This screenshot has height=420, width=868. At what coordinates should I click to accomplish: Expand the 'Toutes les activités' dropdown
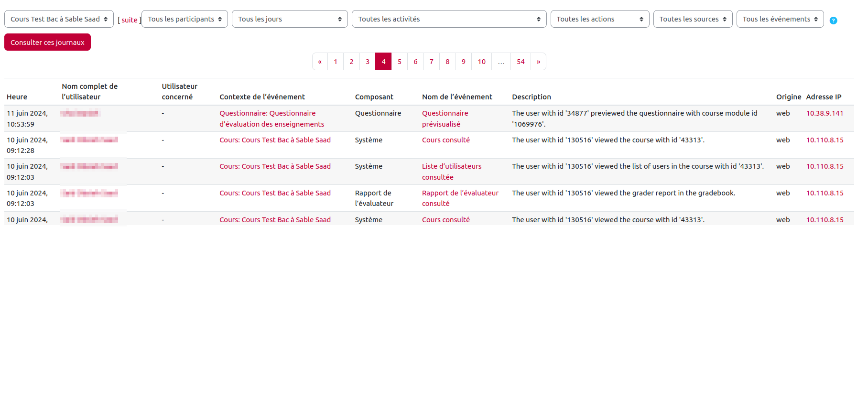point(449,19)
